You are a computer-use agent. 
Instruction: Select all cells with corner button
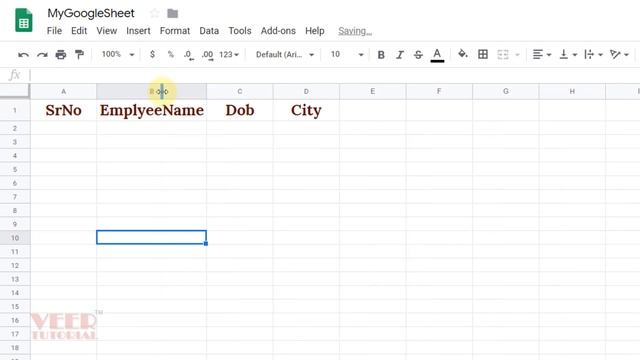coord(15,91)
